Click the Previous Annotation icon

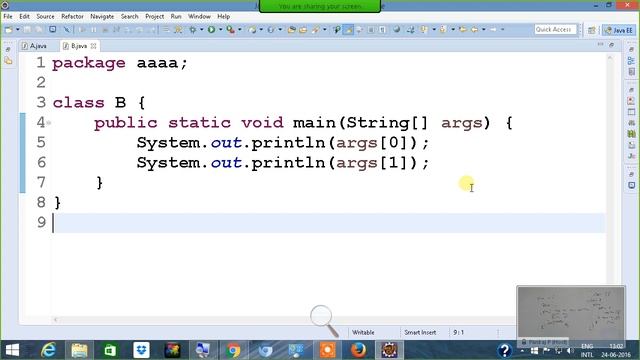coord(443,30)
